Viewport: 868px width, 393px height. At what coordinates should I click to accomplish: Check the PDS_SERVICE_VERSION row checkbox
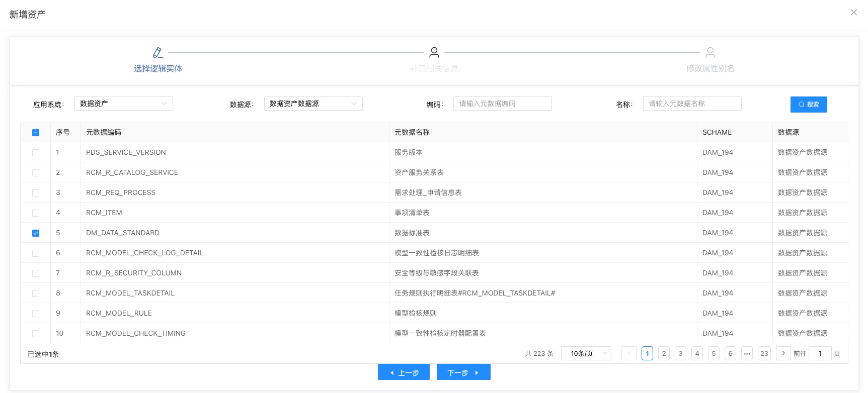pos(36,153)
